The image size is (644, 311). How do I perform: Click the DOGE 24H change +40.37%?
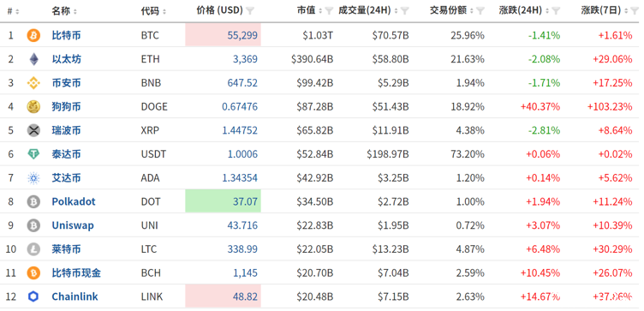pyautogui.click(x=540, y=107)
